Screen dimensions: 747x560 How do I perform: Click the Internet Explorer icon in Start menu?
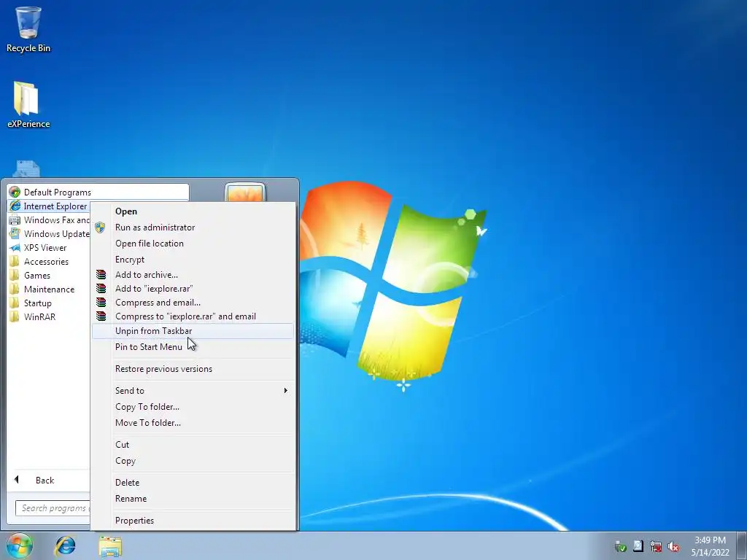(x=15, y=206)
